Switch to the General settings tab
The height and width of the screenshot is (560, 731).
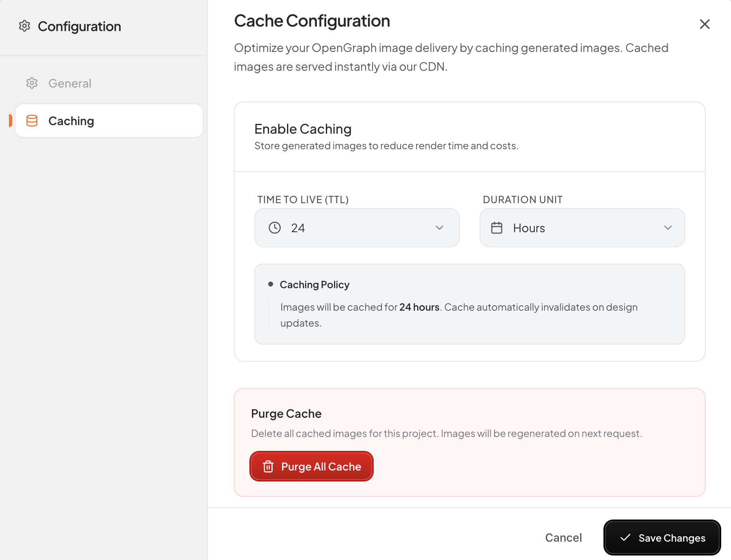tap(70, 83)
